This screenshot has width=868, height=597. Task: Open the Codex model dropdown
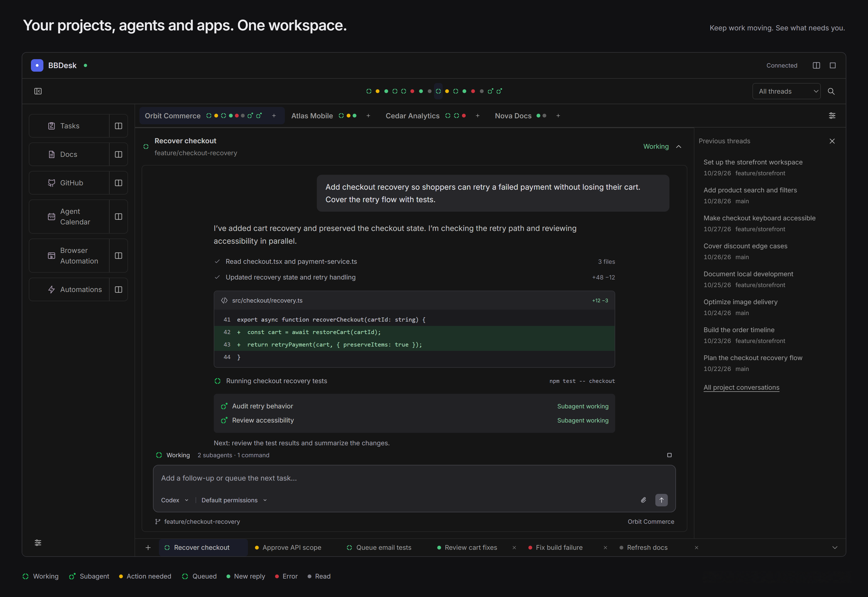175,500
